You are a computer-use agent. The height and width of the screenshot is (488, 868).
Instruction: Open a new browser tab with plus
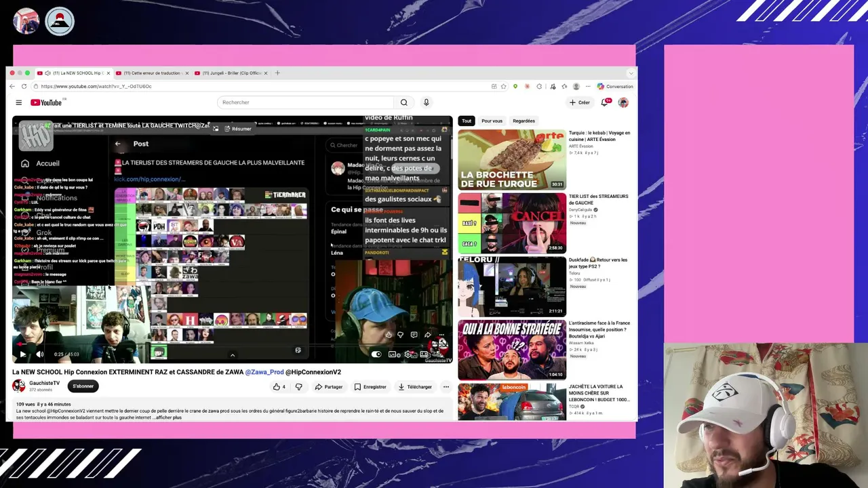(277, 73)
